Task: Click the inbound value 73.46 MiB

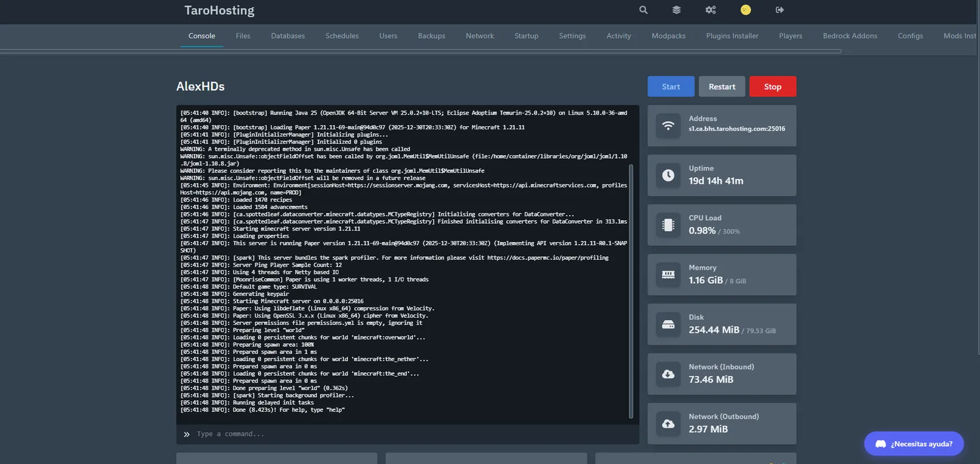Action: (x=711, y=379)
